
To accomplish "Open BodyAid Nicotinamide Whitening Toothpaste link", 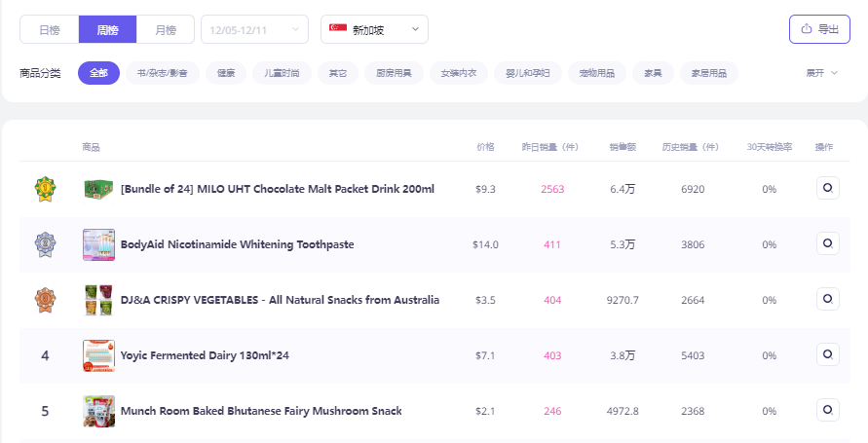I will pos(237,244).
